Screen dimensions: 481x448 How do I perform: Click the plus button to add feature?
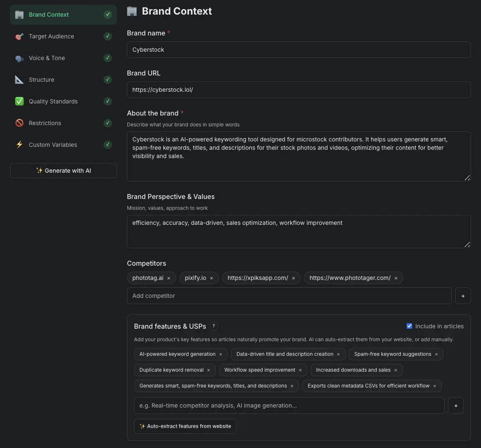click(456, 405)
